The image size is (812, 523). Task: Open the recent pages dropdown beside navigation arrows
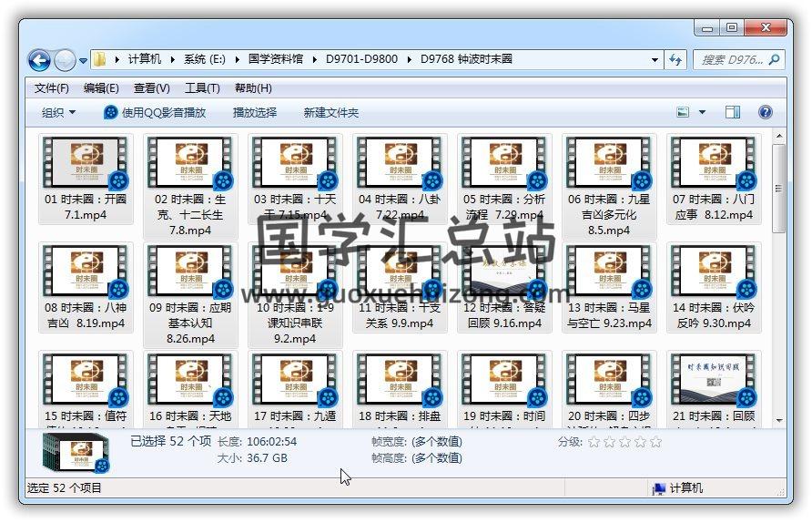click(x=83, y=61)
